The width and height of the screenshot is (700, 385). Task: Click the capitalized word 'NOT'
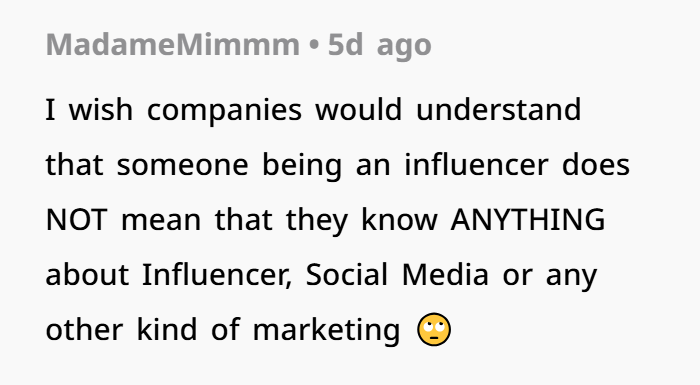76,220
